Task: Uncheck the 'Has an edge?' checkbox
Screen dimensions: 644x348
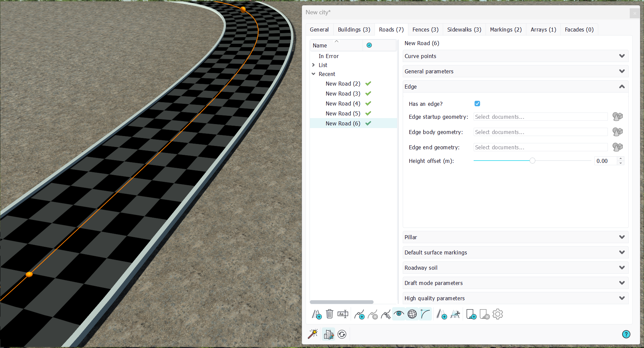Action: 477,104
